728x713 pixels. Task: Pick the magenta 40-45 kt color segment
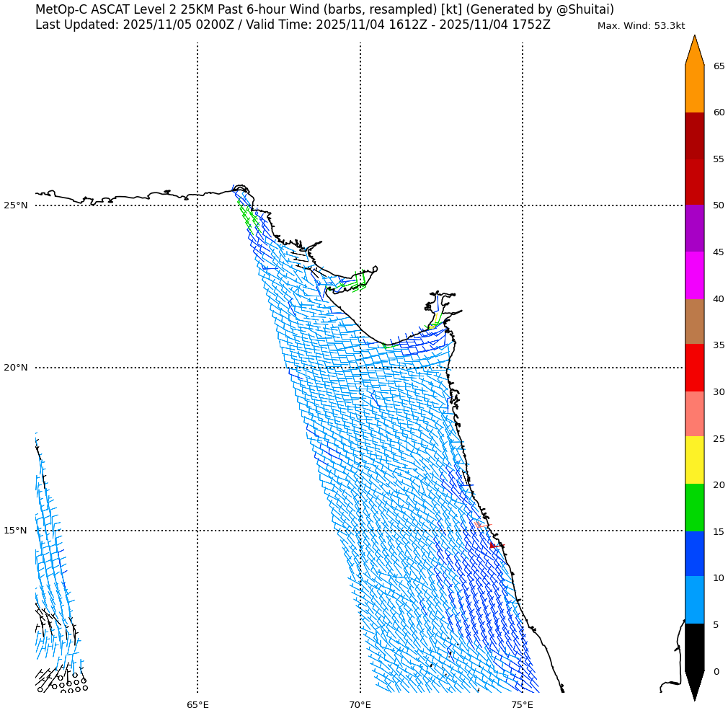coord(694,275)
